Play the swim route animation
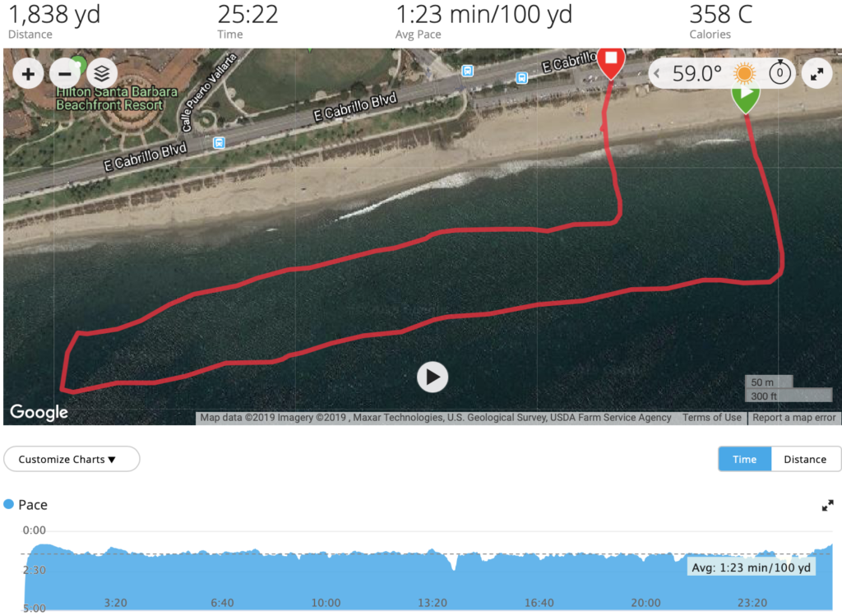The height and width of the screenshot is (616, 842). tap(433, 377)
